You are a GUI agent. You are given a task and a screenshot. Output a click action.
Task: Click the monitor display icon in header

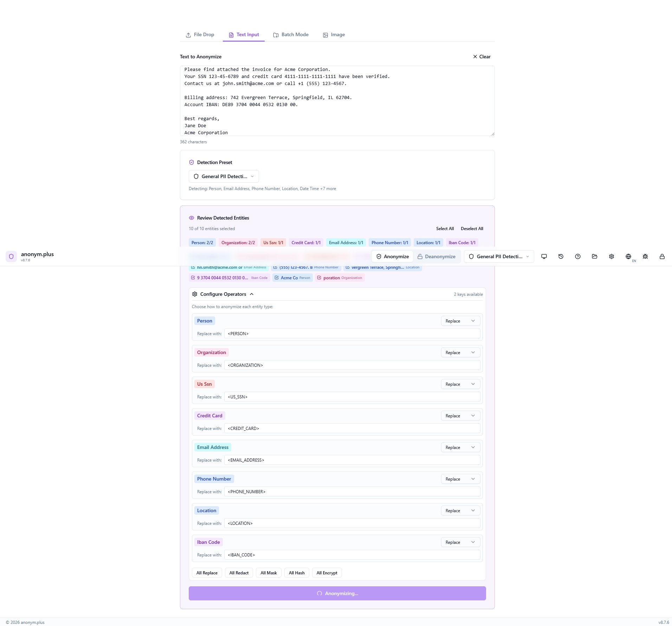(x=544, y=256)
